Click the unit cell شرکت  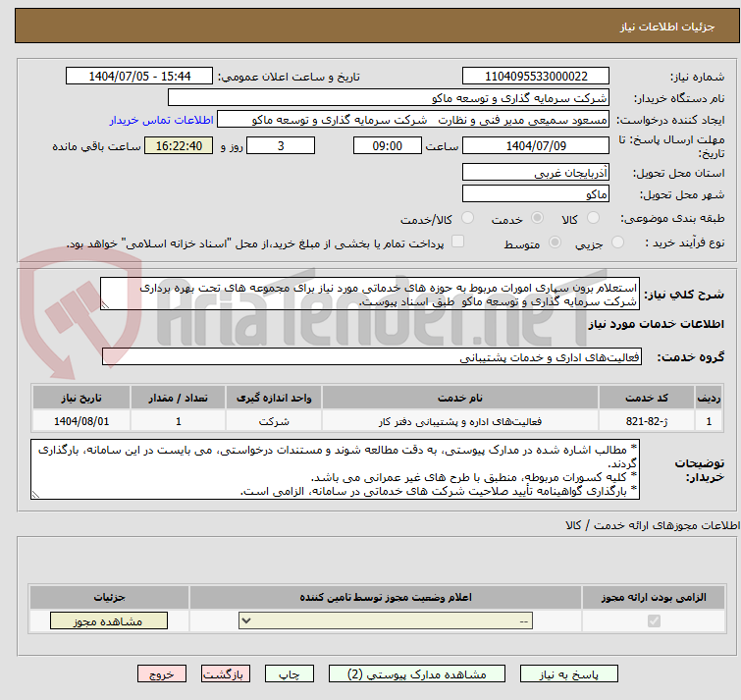click(x=274, y=420)
